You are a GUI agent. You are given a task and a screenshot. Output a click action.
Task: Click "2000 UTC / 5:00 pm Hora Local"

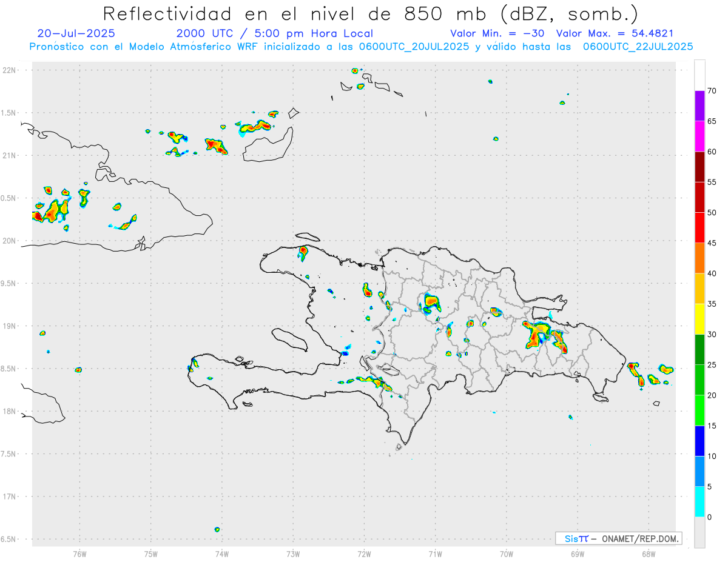tap(274, 34)
